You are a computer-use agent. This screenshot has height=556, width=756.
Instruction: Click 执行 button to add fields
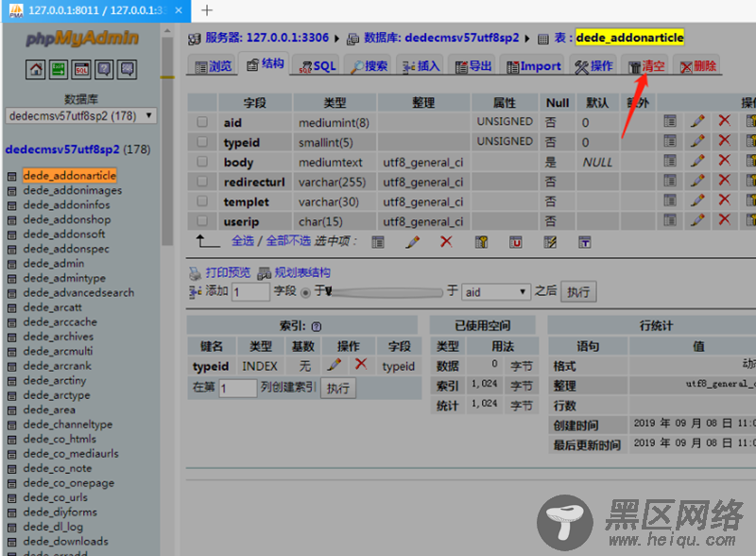[578, 292]
